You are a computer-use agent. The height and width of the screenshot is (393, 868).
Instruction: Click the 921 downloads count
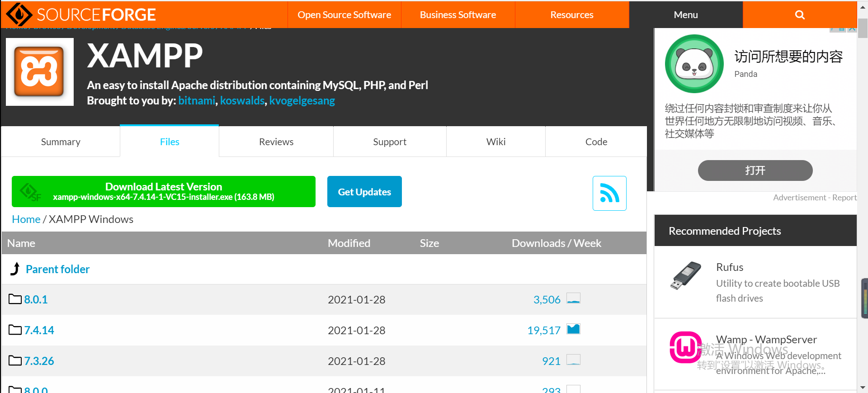551,361
